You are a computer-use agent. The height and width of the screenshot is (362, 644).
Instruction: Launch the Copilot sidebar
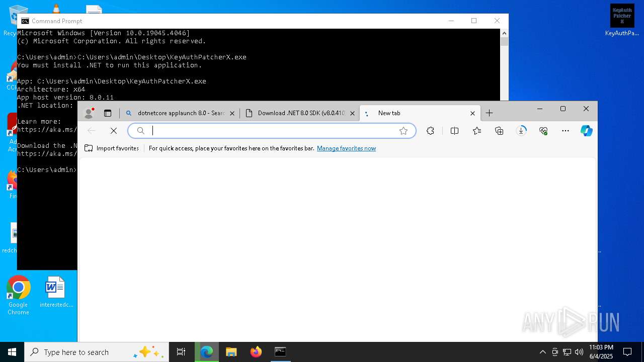coord(587,131)
